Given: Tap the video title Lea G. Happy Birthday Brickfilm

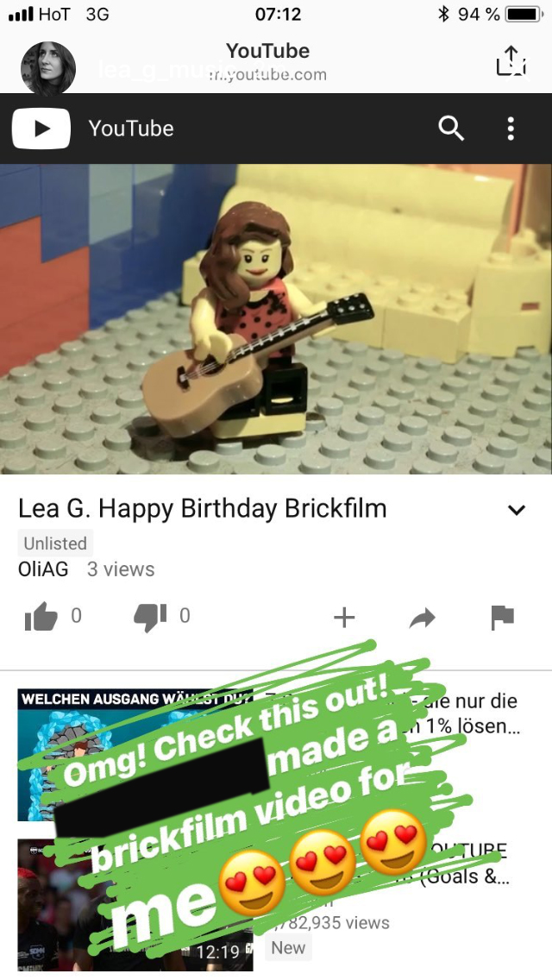Looking at the screenshot, I should point(203,509).
